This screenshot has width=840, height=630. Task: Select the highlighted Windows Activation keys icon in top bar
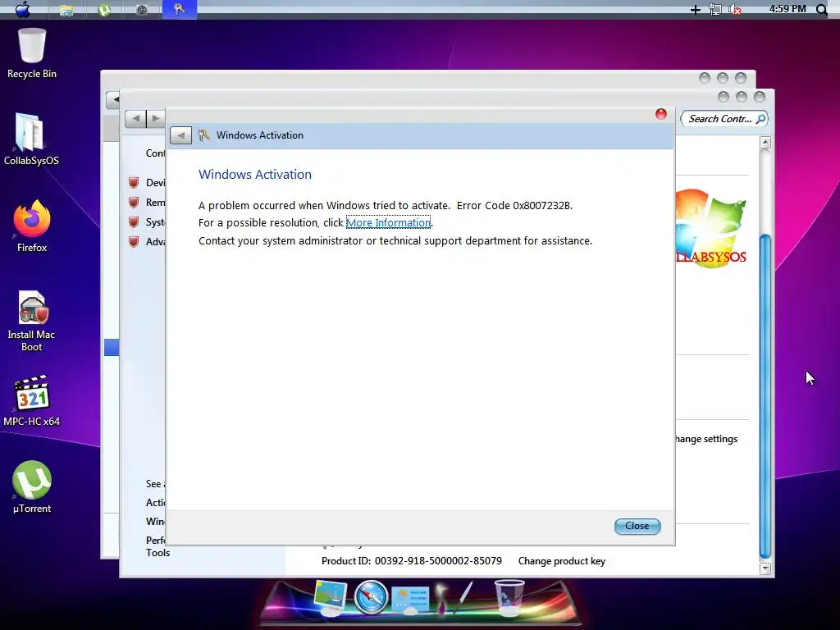point(180,9)
